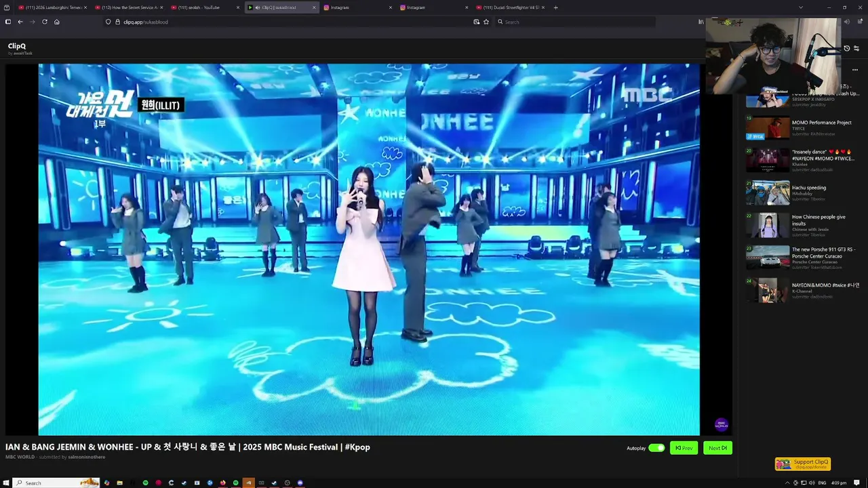This screenshot has height=488, width=868.
Task: Open submitter salmonisnothere's profile link
Action: point(87,457)
